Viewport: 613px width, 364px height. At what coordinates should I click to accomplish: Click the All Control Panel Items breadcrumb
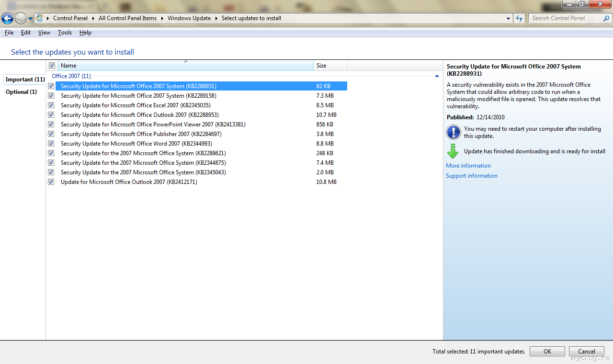coord(127,18)
